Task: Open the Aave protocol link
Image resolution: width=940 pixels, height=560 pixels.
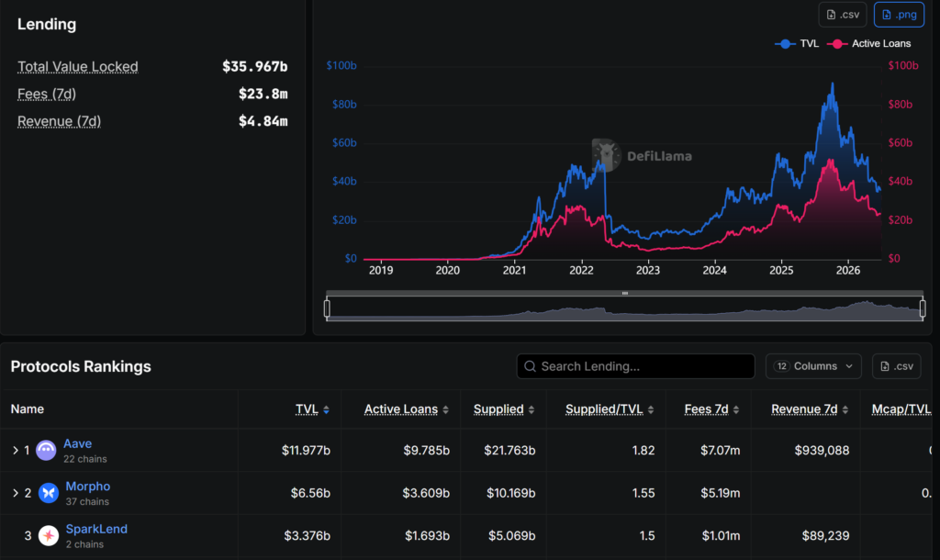Action: pyautogui.click(x=77, y=443)
